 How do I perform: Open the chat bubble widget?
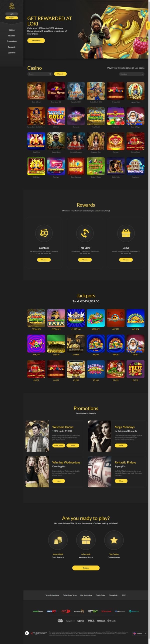(x=148, y=25)
